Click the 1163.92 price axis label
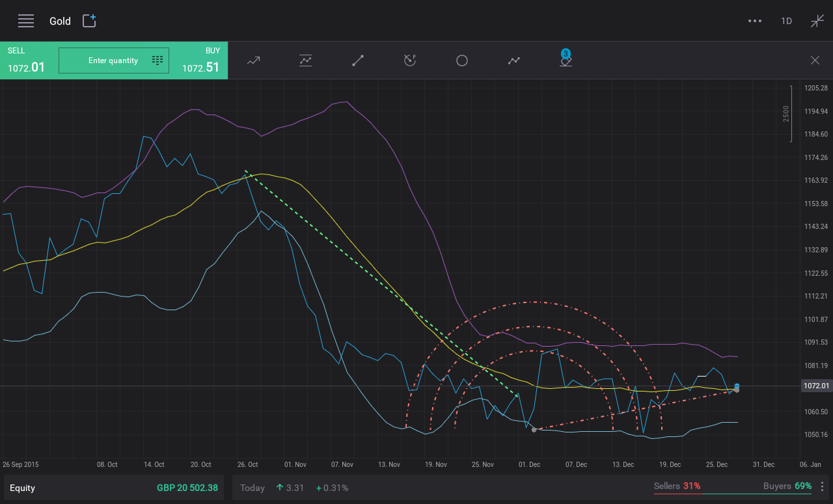This screenshot has width=833, height=504. [x=816, y=180]
